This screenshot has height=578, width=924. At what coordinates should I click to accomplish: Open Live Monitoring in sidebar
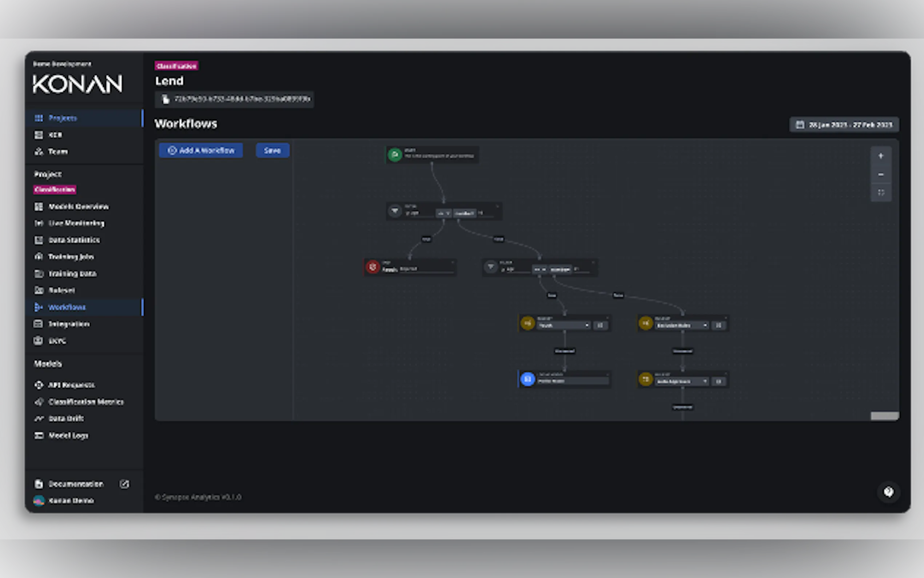tap(76, 223)
